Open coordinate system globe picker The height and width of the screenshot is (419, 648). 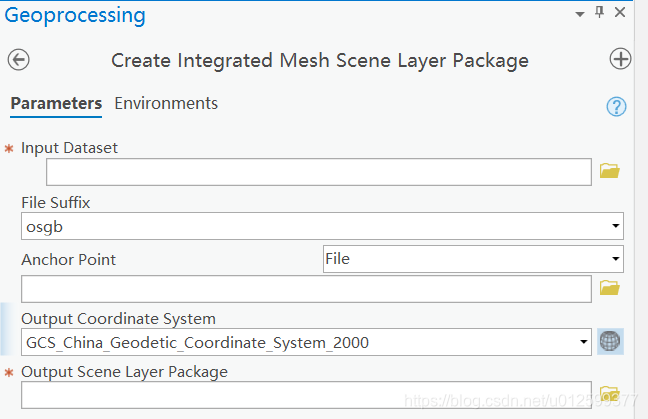pos(610,342)
